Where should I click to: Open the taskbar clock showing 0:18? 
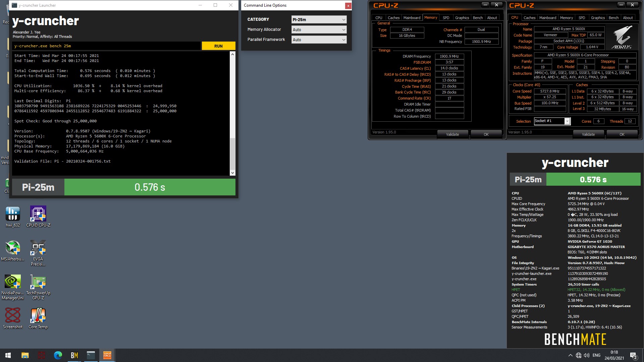(614, 355)
